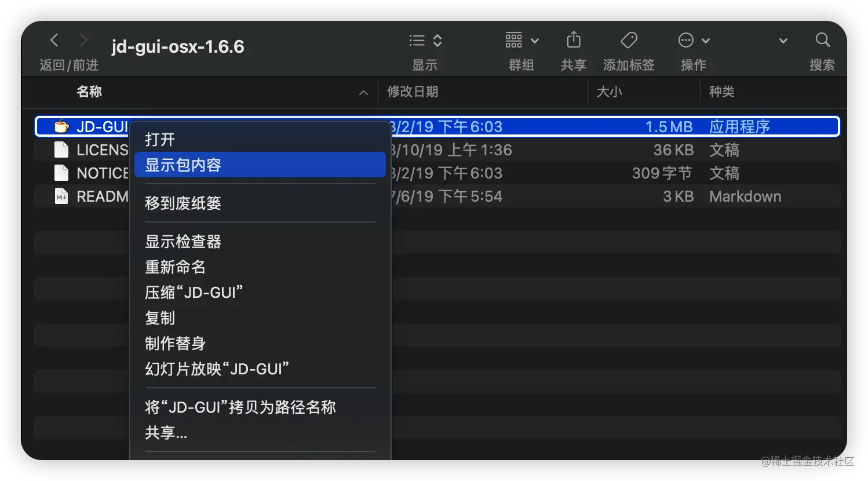This screenshot has width=868, height=481.
Task: Toggle sort order arrow in 名称 column
Action: (363, 93)
